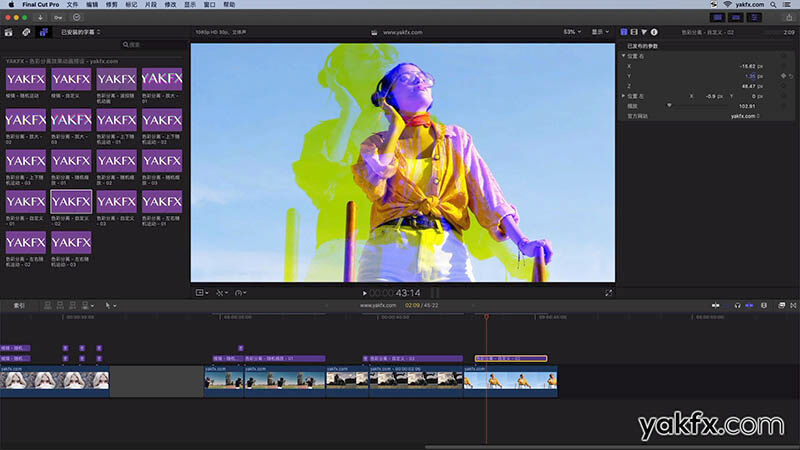Select the bordered YAKFX title thumbnail

(71, 202)
